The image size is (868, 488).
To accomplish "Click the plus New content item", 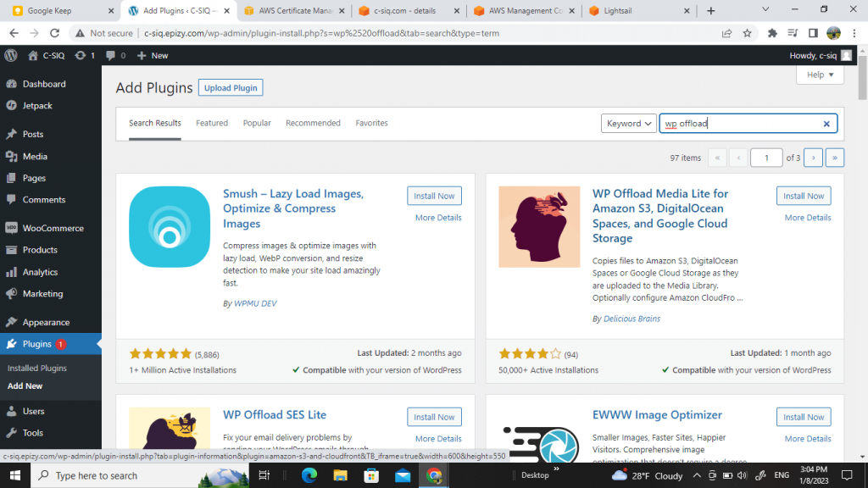I will pyautogui.click(x=153, y=55).
